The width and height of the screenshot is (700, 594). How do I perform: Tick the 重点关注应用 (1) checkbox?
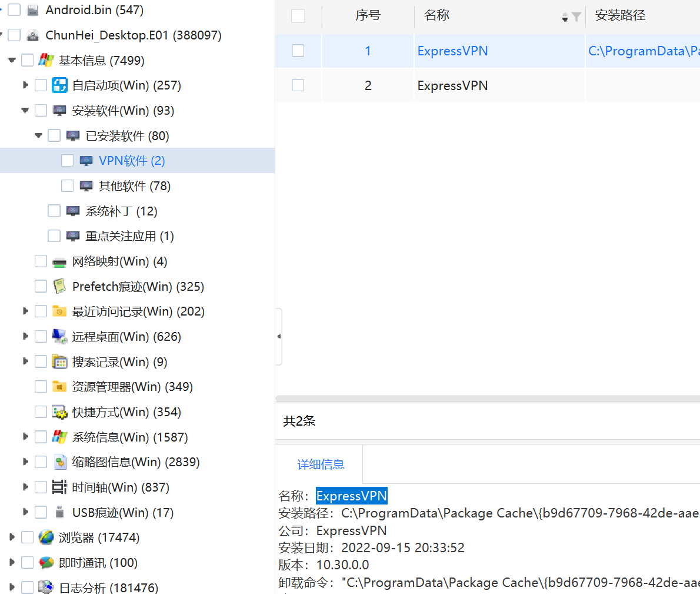pyautogui.click(x=54, y=236)
